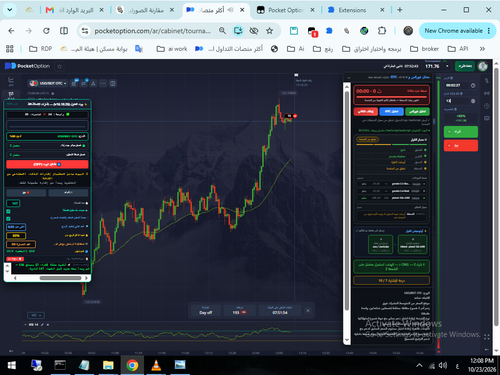Select the red-dot sell mode button in left panel
This screenshot has width=500, height=375.
click(x=26, y=193)
